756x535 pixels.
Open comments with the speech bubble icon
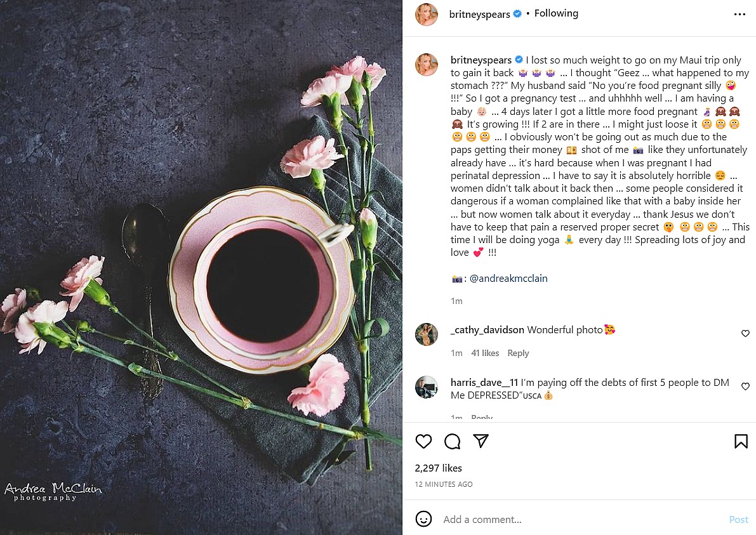[x=452, y=441]
